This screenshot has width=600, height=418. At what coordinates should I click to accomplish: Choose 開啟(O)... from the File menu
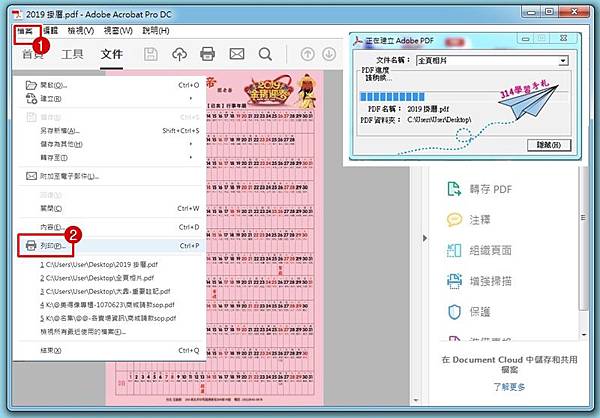(x=111, y=85)
